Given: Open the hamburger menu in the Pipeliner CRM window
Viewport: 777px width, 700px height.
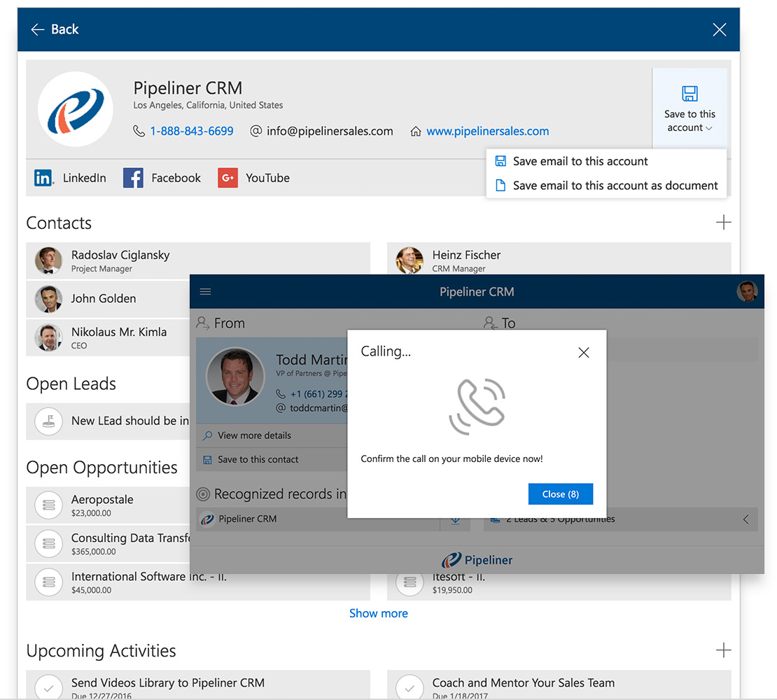Looking at the screenshot, I should pos(205,292).
